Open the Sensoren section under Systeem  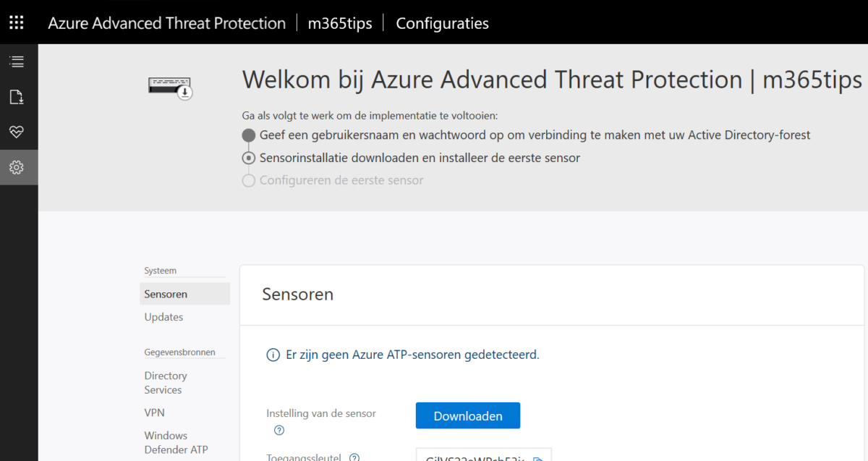coord(165,294)
